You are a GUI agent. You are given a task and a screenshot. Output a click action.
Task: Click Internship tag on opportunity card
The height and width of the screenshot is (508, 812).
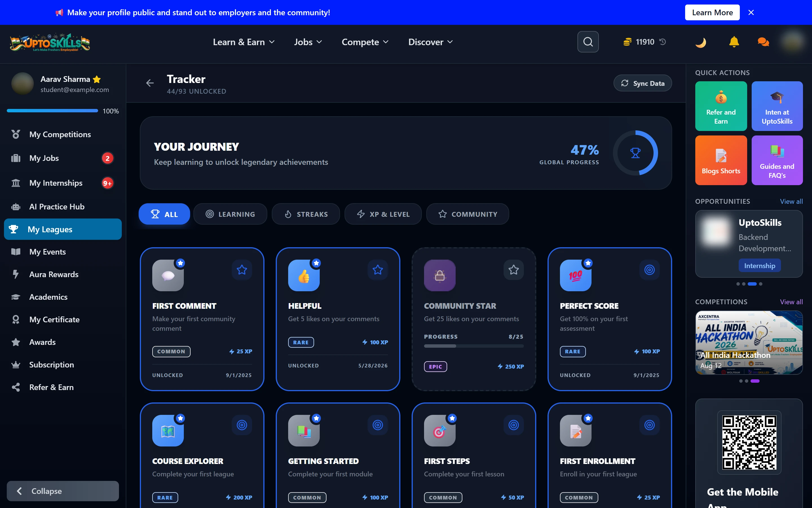[x=760, y=266]
